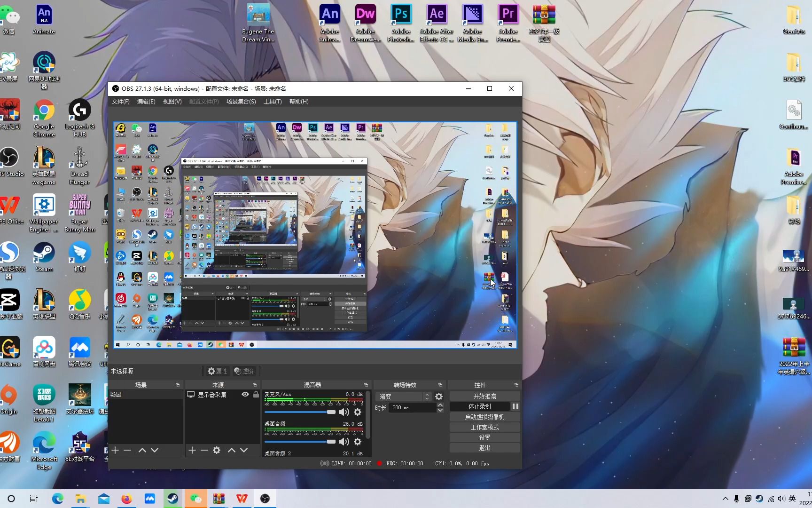The height and width of the screenshot is (508, 812).
Task: Open Adobe Premiere desktop shortcut at top
Action: [508, 23]
